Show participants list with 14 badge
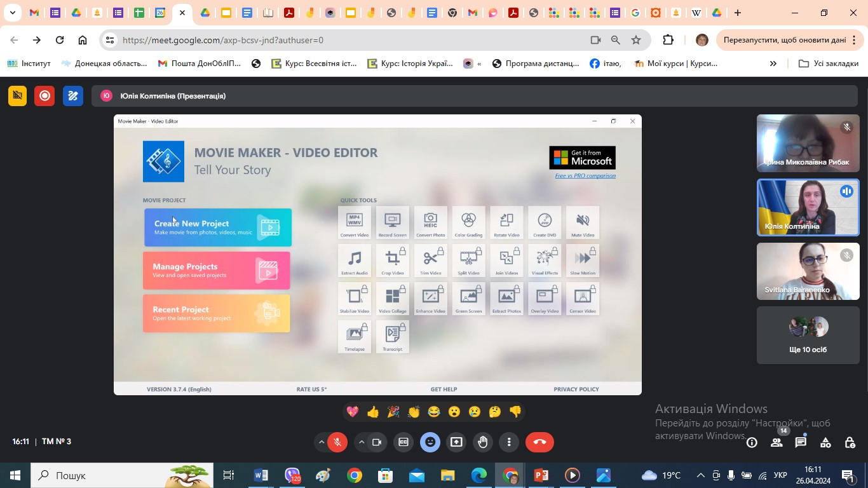Viewport: 868px width, 488px height. point(776,442)
